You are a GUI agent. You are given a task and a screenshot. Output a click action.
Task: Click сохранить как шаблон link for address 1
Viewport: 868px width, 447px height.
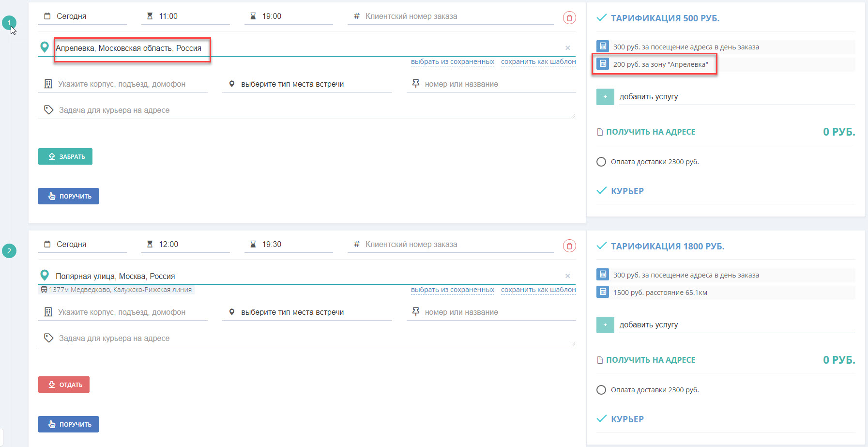click(538, 62)
